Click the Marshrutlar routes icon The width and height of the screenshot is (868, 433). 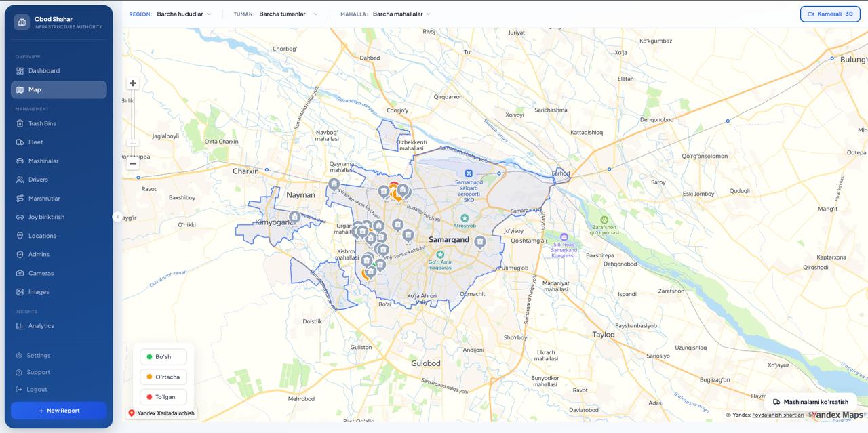coord(20,199)
